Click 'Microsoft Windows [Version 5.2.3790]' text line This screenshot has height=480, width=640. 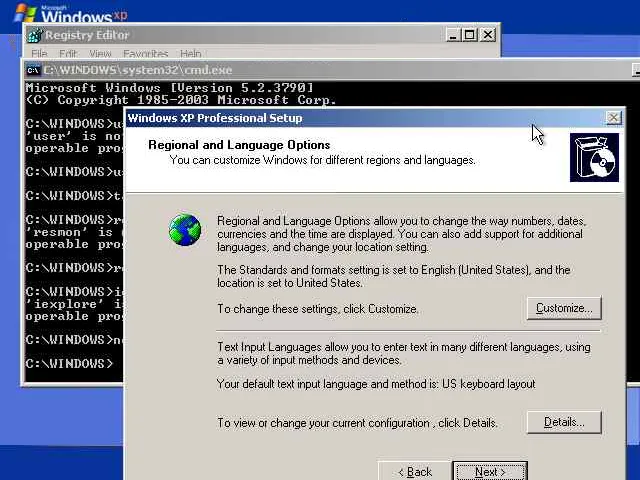coord(169,88)
